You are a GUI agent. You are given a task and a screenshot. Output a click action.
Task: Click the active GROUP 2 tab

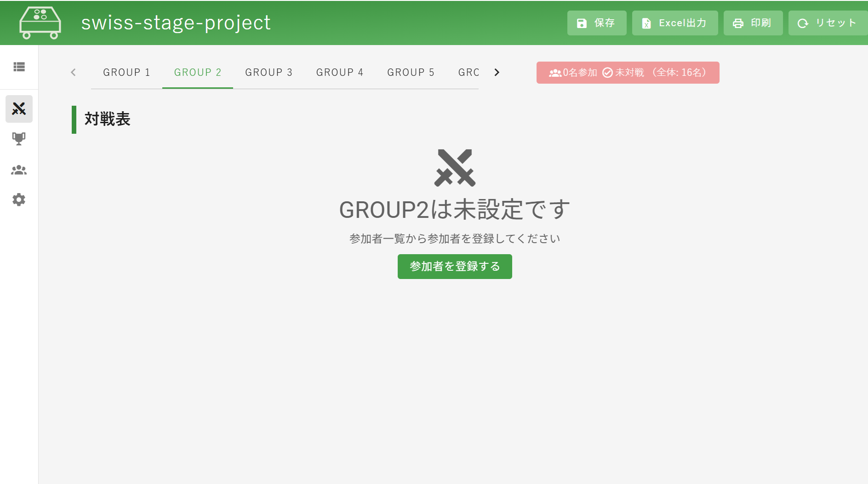198,72
